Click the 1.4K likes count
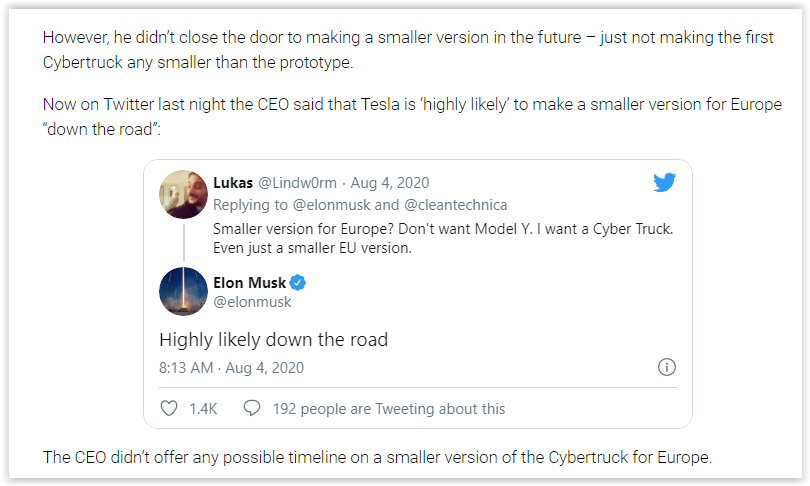This screenshot has width=810, height=486. click(203, 409)
